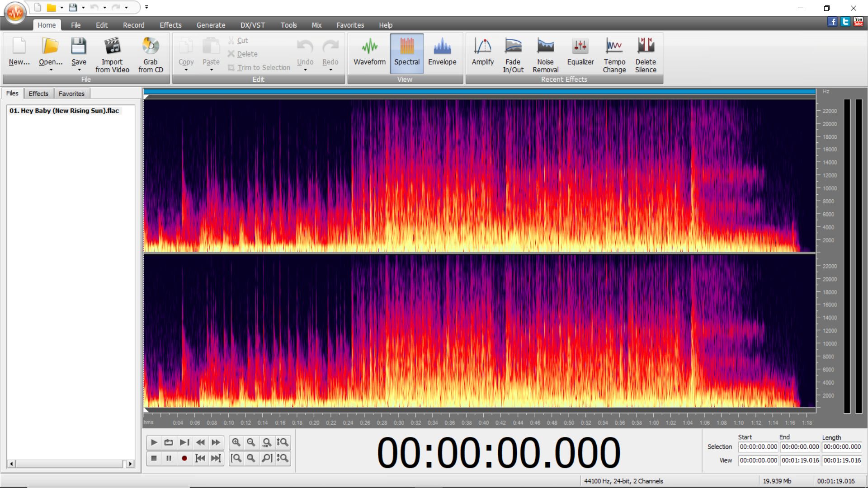Pause playback
Image resolution: width=868 pixels, height=488 pixels.
[169, 458]
